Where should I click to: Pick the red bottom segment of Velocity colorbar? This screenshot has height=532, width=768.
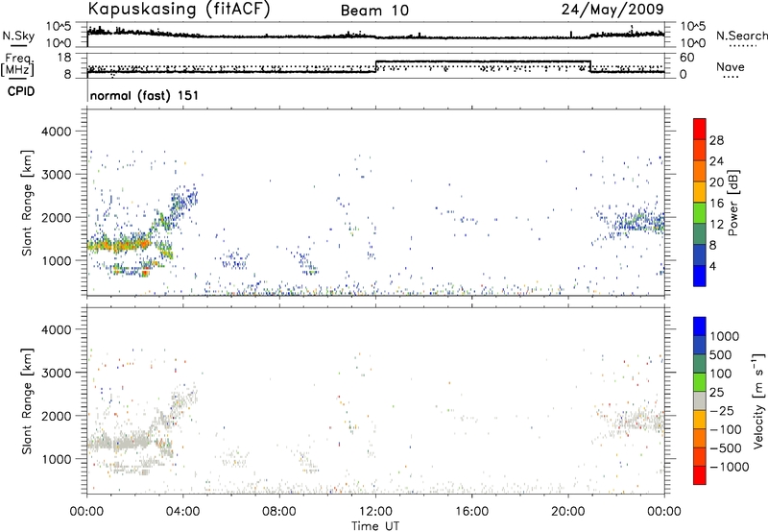point(700,475)
